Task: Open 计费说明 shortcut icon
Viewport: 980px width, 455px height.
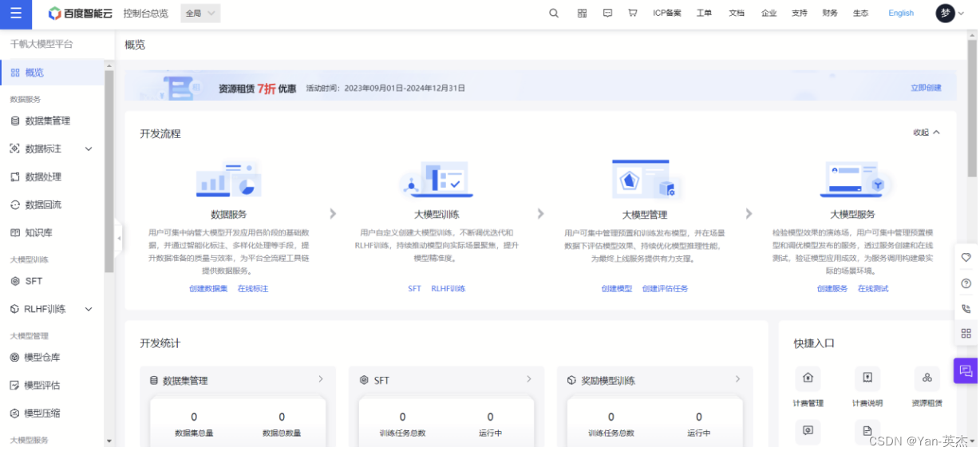Action: pos(867,378)
